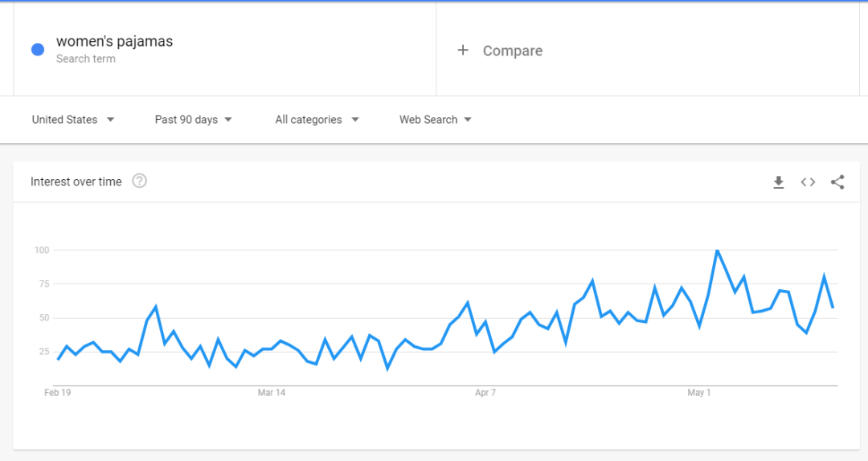Select the Feb 19 axis label
Screen dimensions: 868x461
58,393
